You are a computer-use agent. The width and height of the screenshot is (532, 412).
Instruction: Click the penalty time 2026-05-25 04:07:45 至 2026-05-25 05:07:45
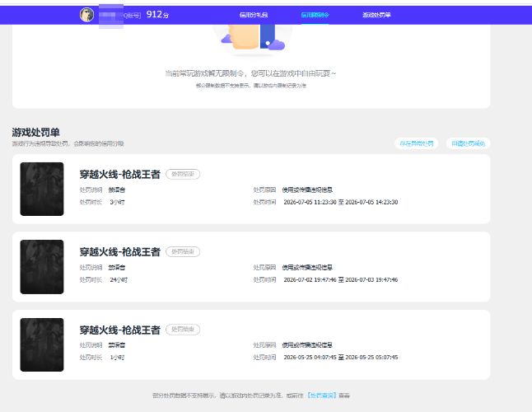pyautogui.click(x=341, y=358)
